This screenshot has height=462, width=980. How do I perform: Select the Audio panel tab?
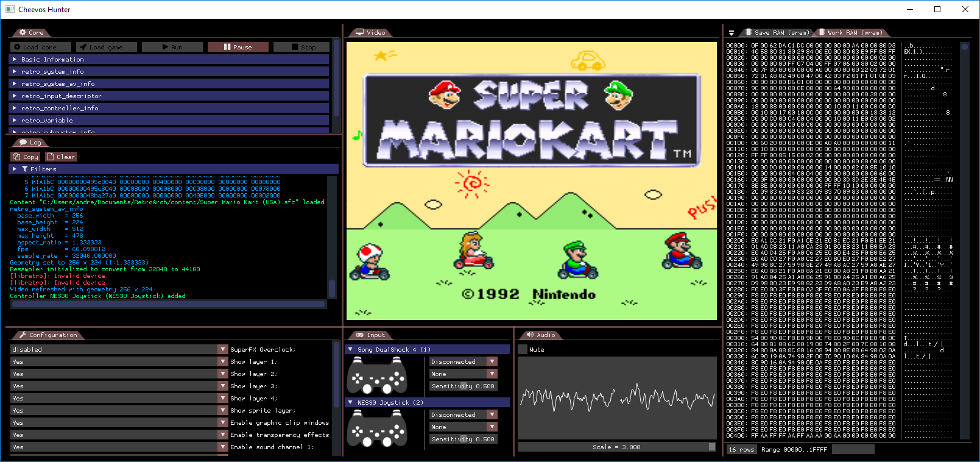click(x=541, y=335)
